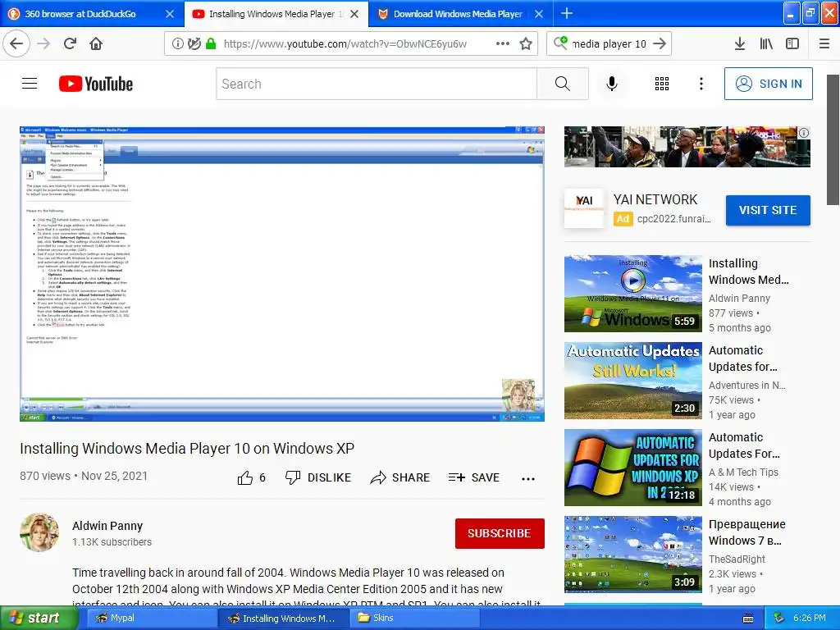
Task: Click the YAI NETWORK advertiser title
Action: tap(655, 199)
